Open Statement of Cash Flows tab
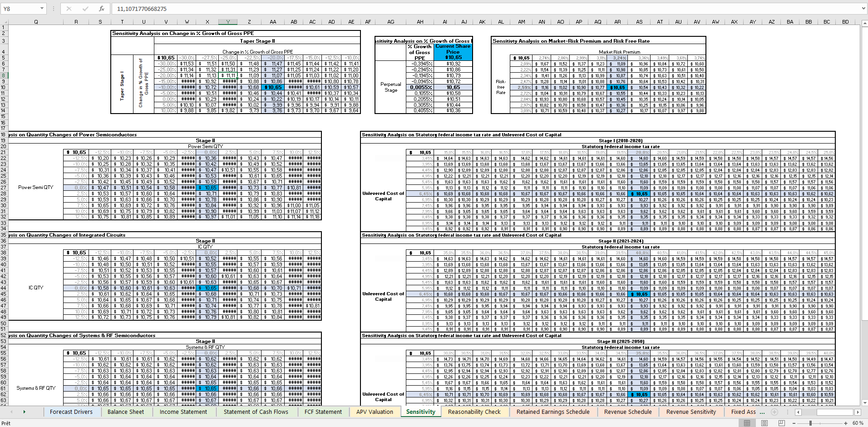Image resolution: width=868 pixels, height=427 pixels. point(256,412)
